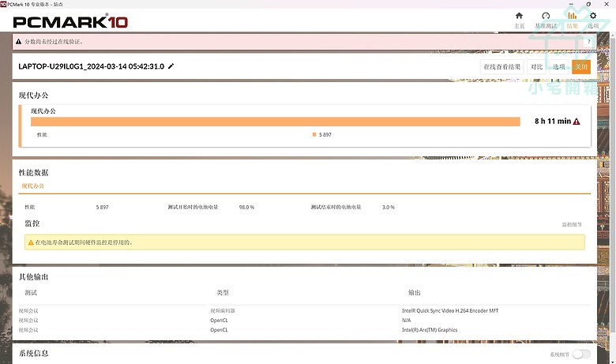This screenshot has height=364, width=616.
Task: Click the 对比 compare button
Action: click(536, 67)
